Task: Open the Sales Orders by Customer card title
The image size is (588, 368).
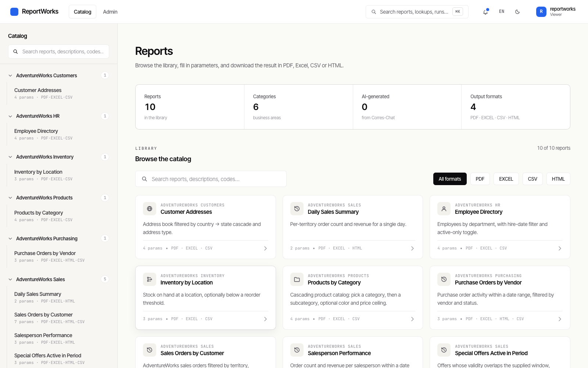Action: point(192,353)
